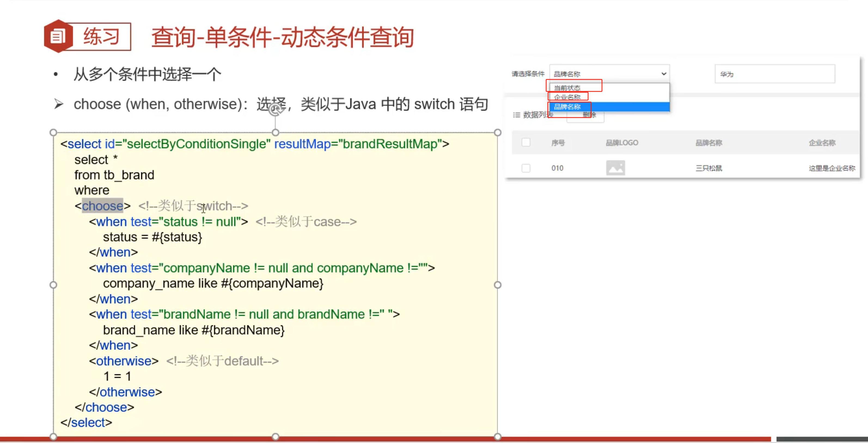Click the list icon beside 数据列表
The height and width of the screenshot is (443, 868).
click(516, 115)
